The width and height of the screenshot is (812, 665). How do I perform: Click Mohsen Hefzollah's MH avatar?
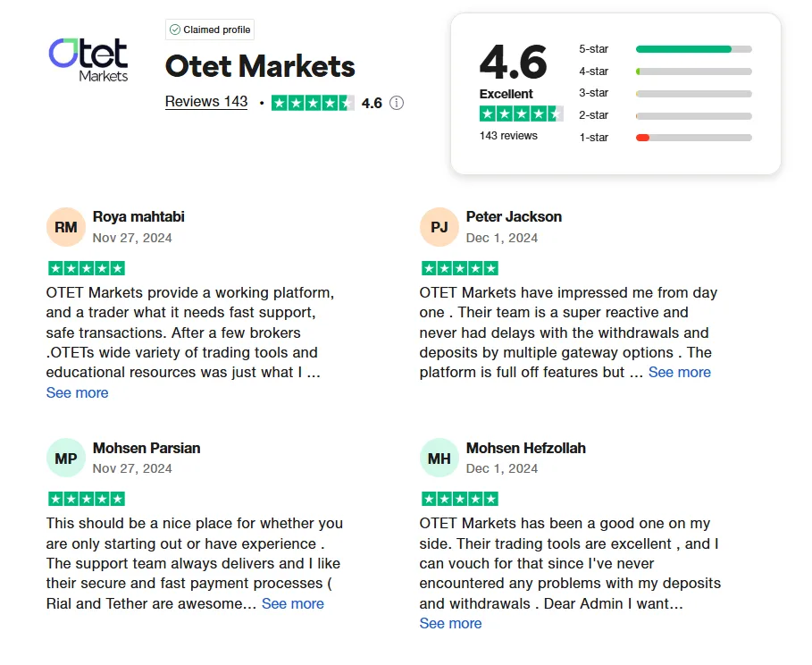click(439, 459)
